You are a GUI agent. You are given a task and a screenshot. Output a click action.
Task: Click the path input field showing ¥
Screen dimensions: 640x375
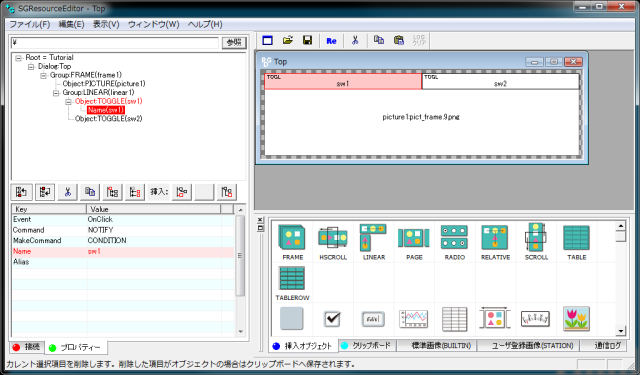115,42
